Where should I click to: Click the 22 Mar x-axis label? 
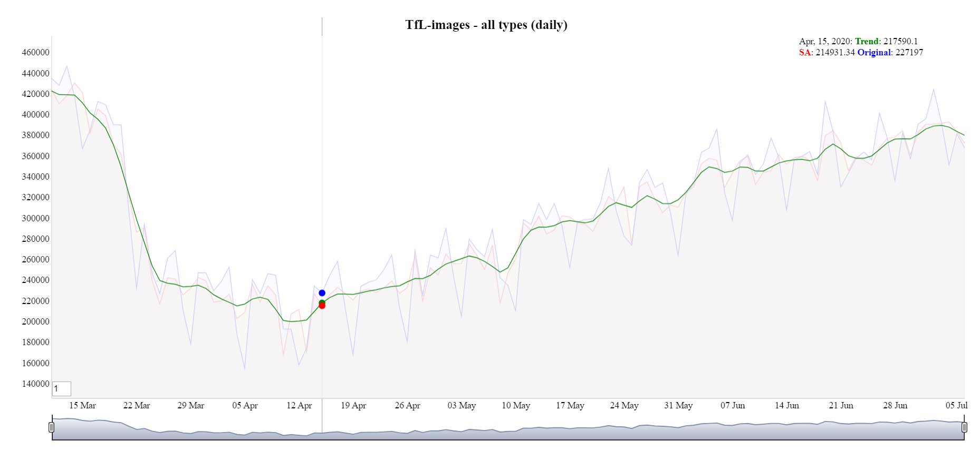click(137, 405)
